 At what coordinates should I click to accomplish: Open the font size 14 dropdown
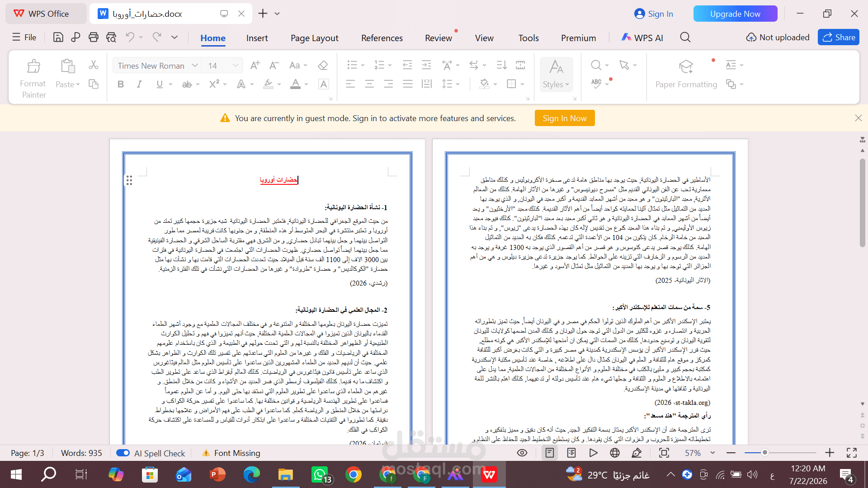coord(236,66)
